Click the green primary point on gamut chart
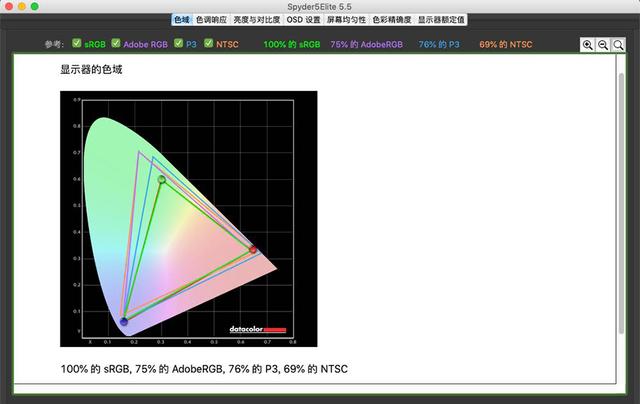 tap(162, 179)
